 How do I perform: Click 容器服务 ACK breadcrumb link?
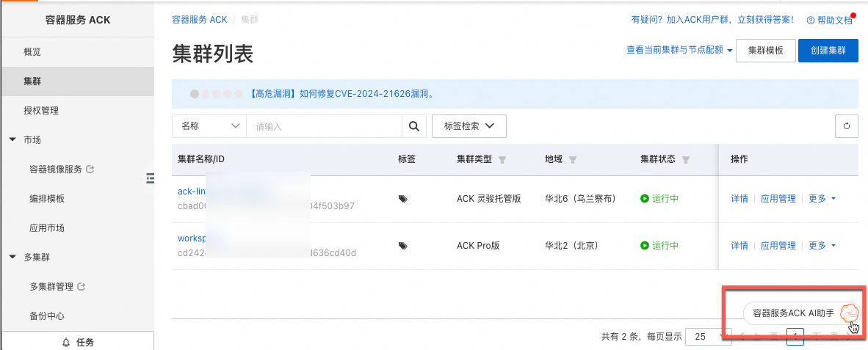pos(200,20)
